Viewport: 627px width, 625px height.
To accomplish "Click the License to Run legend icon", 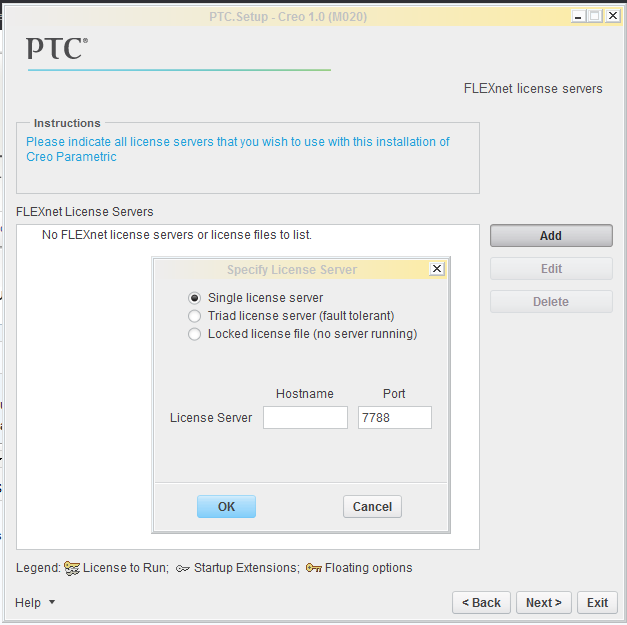I will (x=72, y=568).
